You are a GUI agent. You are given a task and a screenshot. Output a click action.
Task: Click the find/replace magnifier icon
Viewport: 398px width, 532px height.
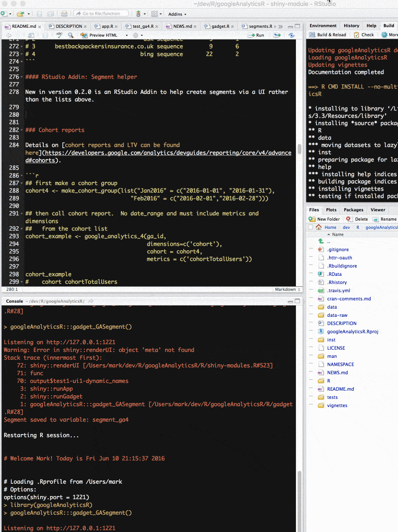tap(71, 35)
